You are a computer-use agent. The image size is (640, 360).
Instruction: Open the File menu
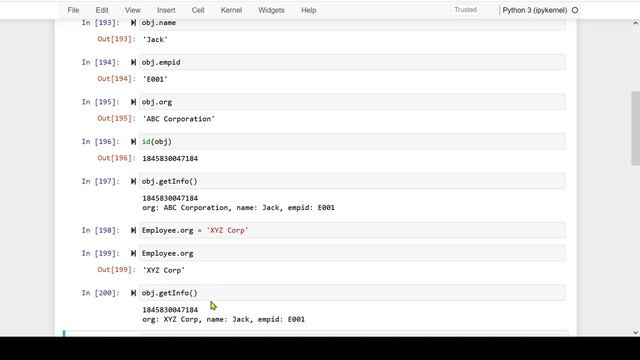coord(73,10)
